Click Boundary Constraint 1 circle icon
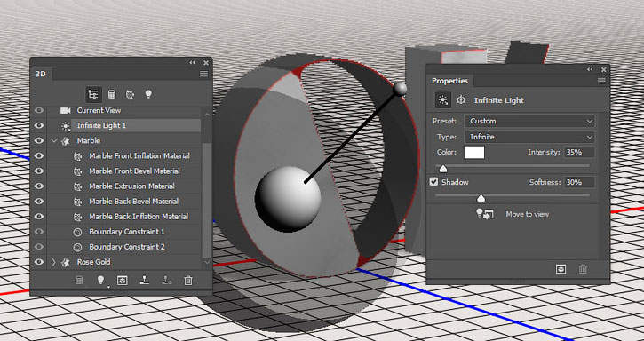Screen dimensions: 644x341 tap(77, 232)
